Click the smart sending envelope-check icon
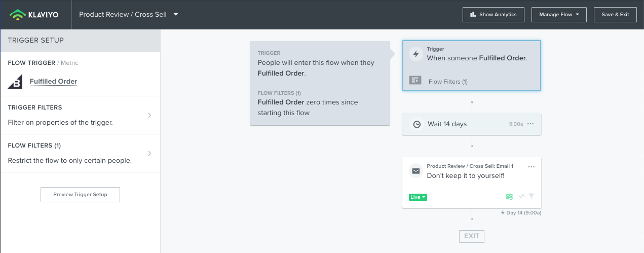The image size is (644, 253). [509, 197]
